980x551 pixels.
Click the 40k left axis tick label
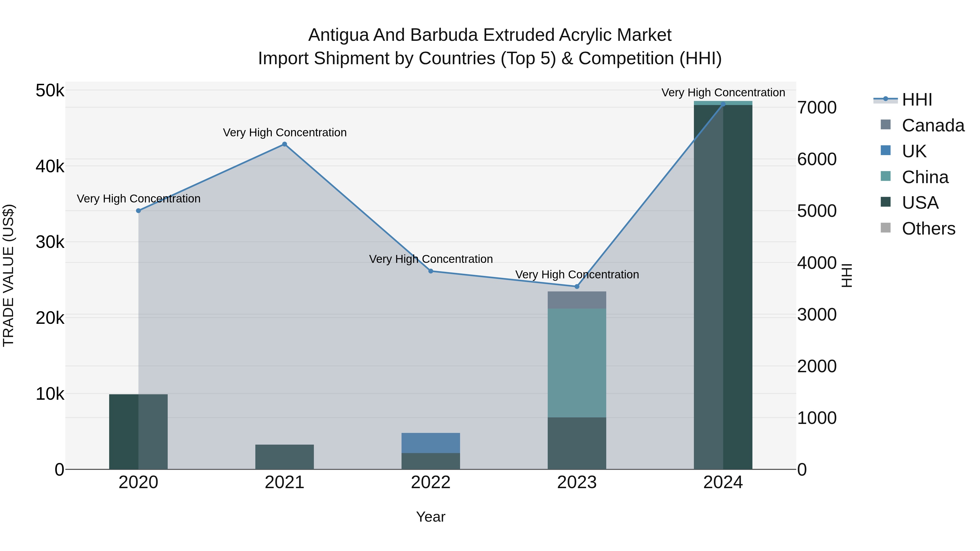[50, 166]
